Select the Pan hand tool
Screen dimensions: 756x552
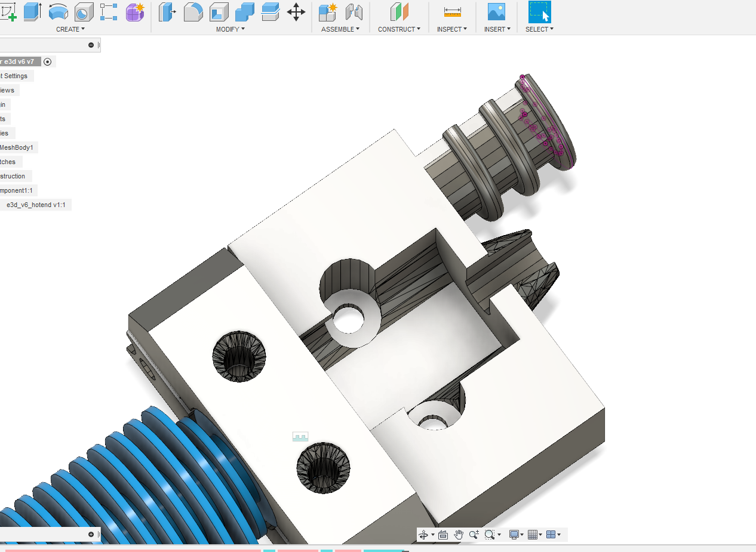459,535
